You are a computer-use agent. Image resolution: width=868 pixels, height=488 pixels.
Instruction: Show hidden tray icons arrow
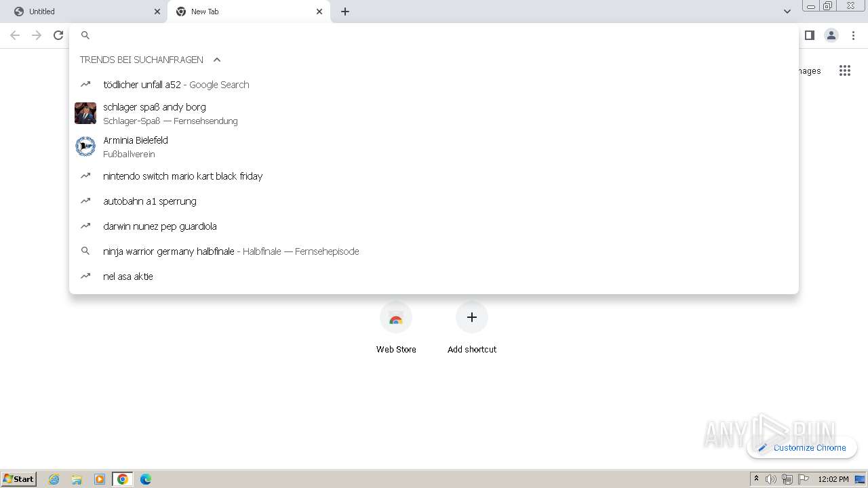(756, 479)
